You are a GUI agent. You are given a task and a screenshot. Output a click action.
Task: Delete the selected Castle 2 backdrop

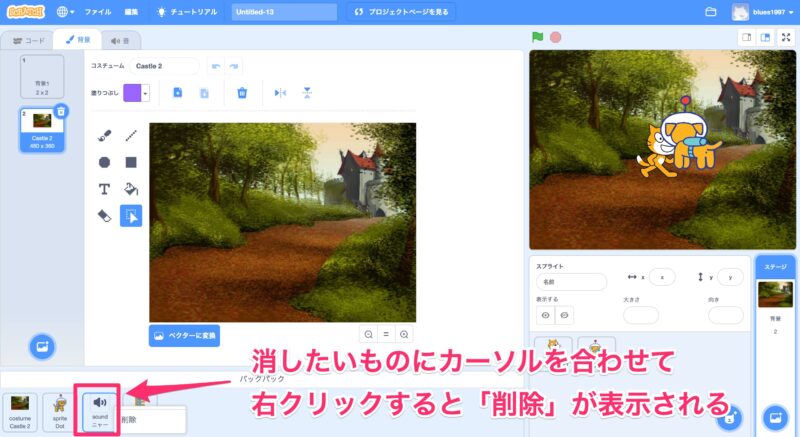pos(61,112)
